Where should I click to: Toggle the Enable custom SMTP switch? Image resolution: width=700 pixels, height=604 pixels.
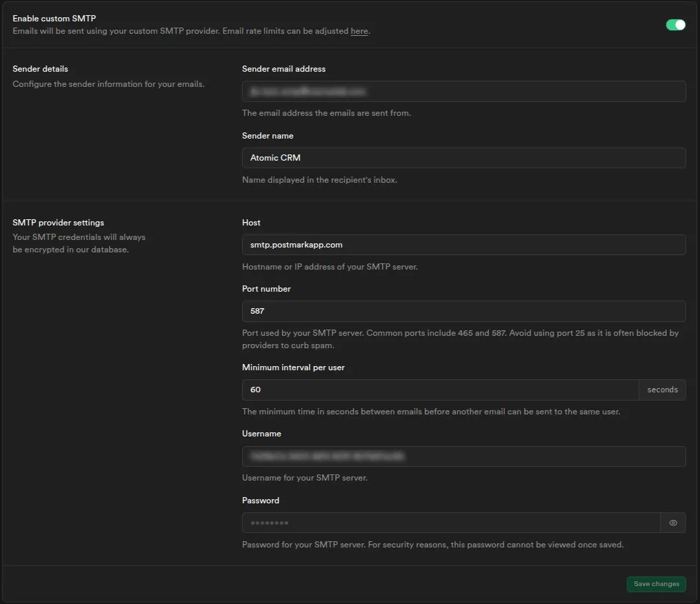click(x=674, y=24)
